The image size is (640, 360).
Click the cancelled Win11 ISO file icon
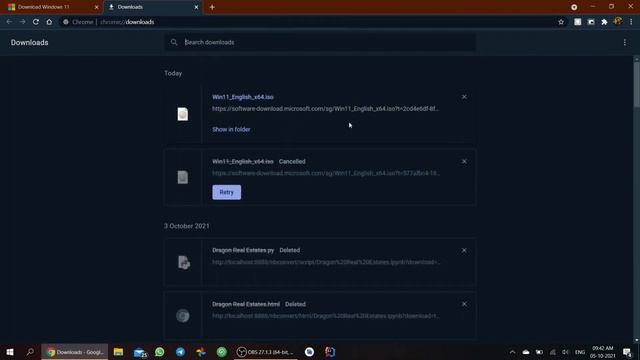click(183, 177)
